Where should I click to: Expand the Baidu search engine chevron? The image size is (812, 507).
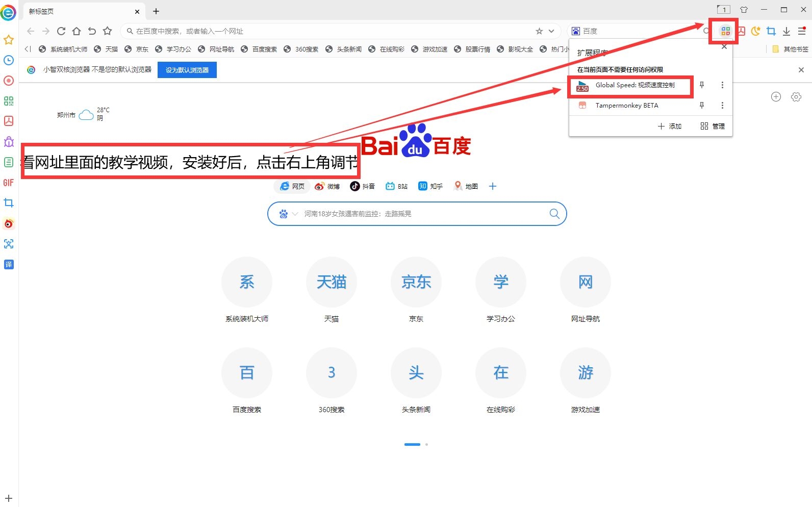coord(295,214)
